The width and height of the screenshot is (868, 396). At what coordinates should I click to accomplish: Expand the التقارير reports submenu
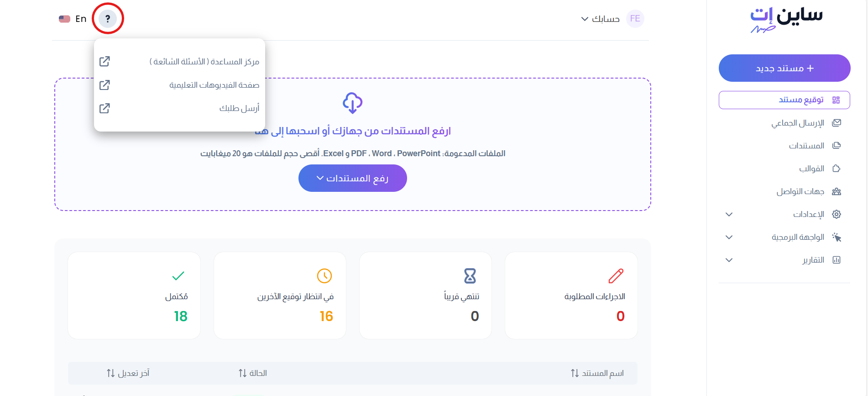729,260
